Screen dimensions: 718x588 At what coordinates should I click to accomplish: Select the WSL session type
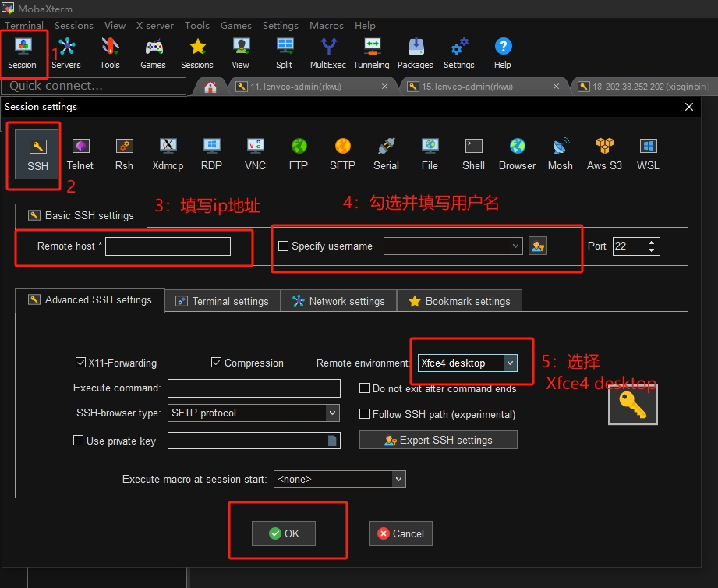click(648, 154)
